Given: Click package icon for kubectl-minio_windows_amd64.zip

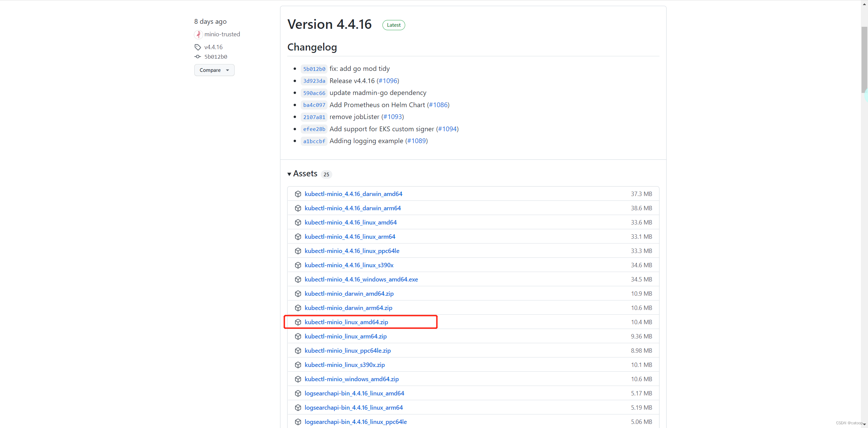Looking at the screenshot, I should tap(298, 379).
